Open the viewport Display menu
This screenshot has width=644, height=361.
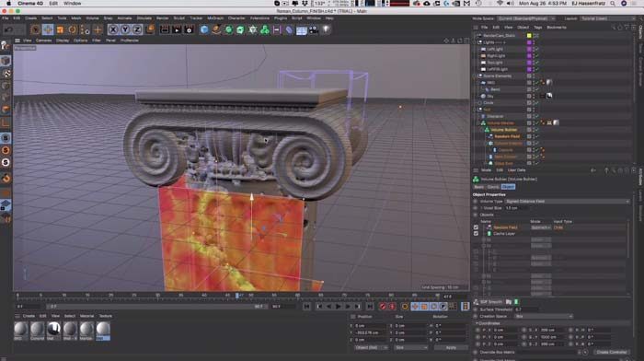tap(63, 41)
